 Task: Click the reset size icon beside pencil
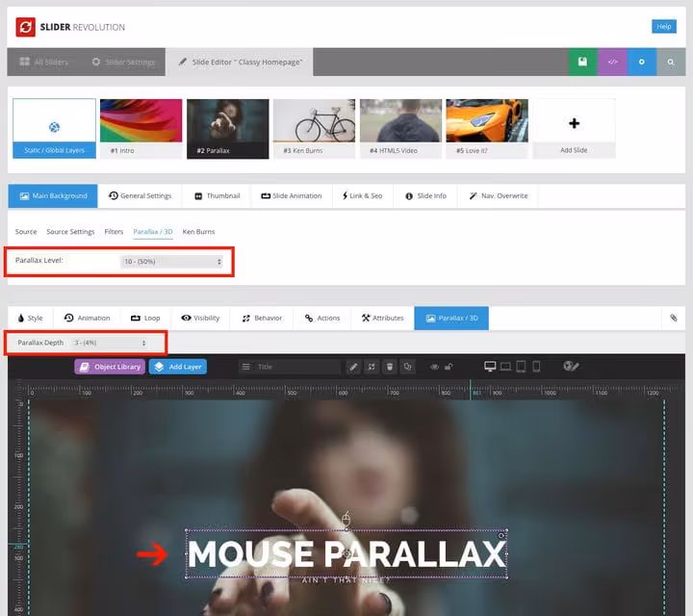[372, 367]
